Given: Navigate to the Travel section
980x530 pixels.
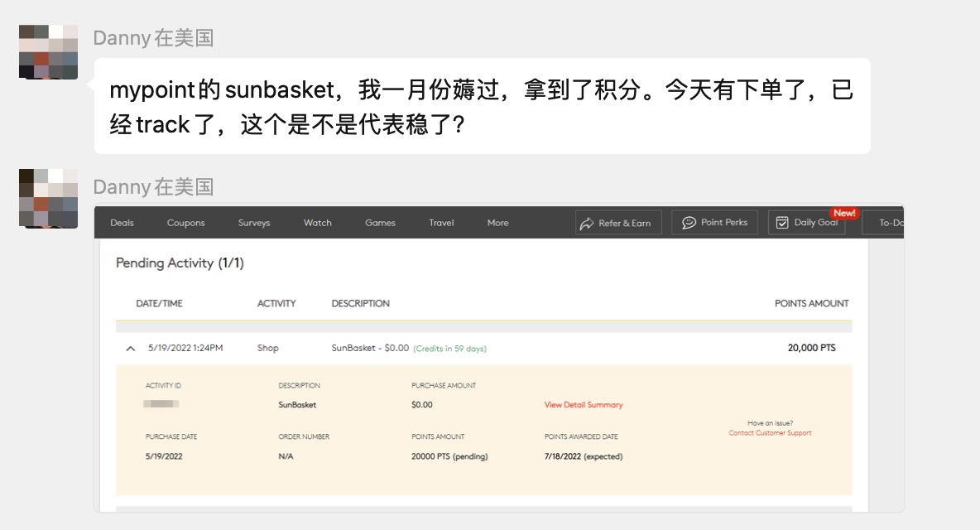Looking at the screenshot, I should pyautogui.click(x=441, y=223).
